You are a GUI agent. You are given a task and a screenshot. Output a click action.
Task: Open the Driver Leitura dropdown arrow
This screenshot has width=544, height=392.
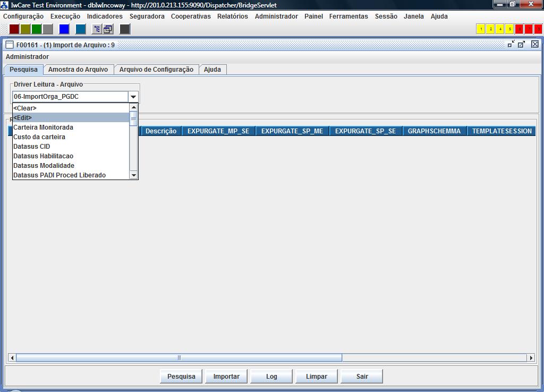coord(133,97)
